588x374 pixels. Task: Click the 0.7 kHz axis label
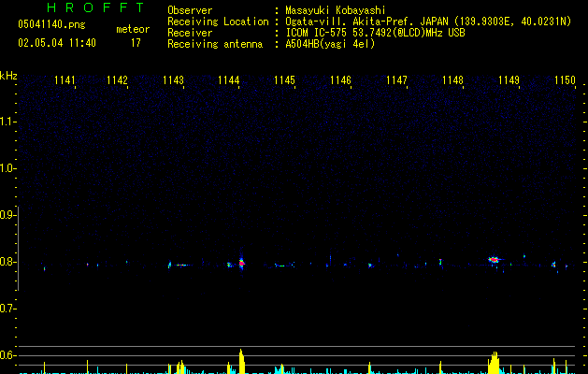point(7,309)
